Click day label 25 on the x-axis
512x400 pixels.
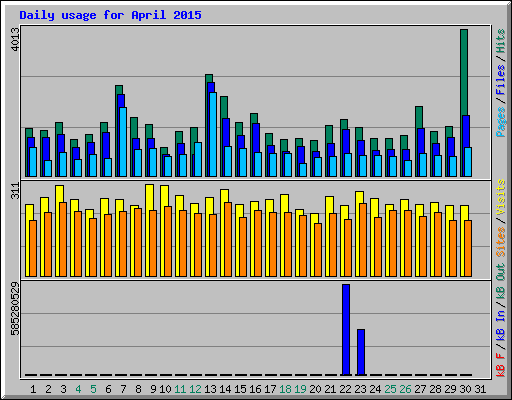pos(390,389)
